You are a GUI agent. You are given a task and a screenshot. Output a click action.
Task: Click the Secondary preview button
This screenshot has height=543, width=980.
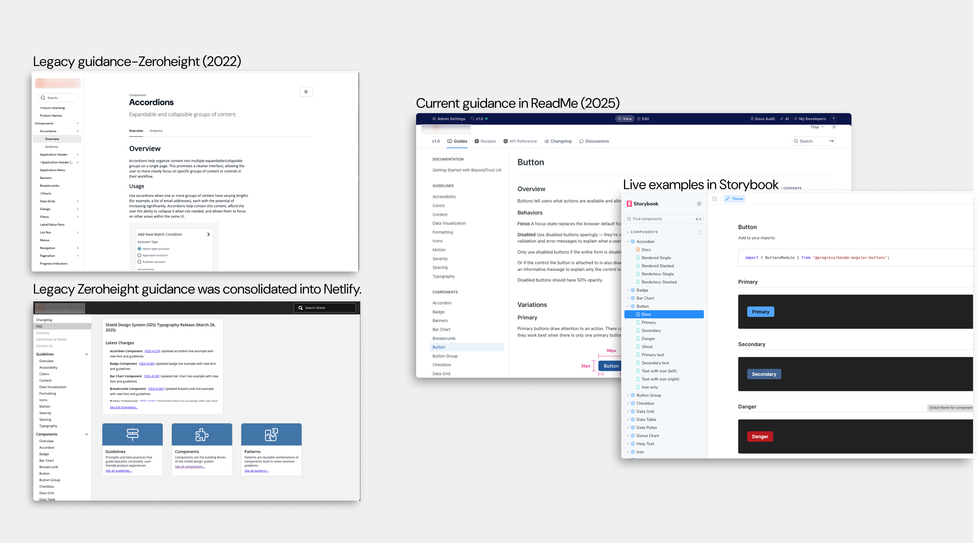(764, 374)
